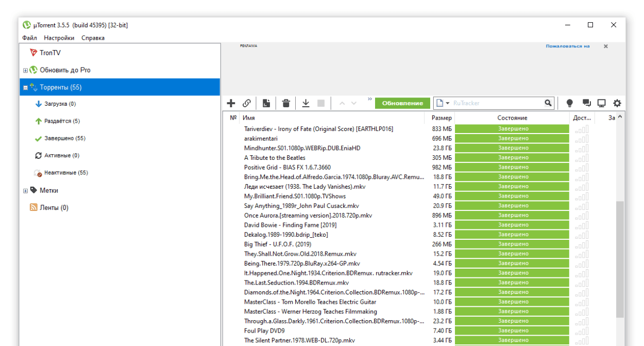
Task: Click the torrent list vertical scrollbar
Action: [x=620, y=258]
